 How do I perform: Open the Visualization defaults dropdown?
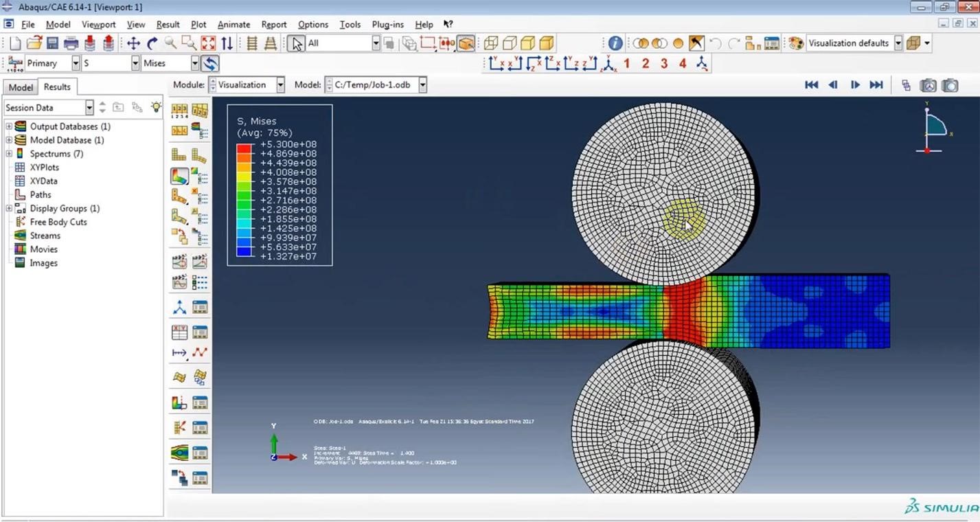tap(897, 43)
